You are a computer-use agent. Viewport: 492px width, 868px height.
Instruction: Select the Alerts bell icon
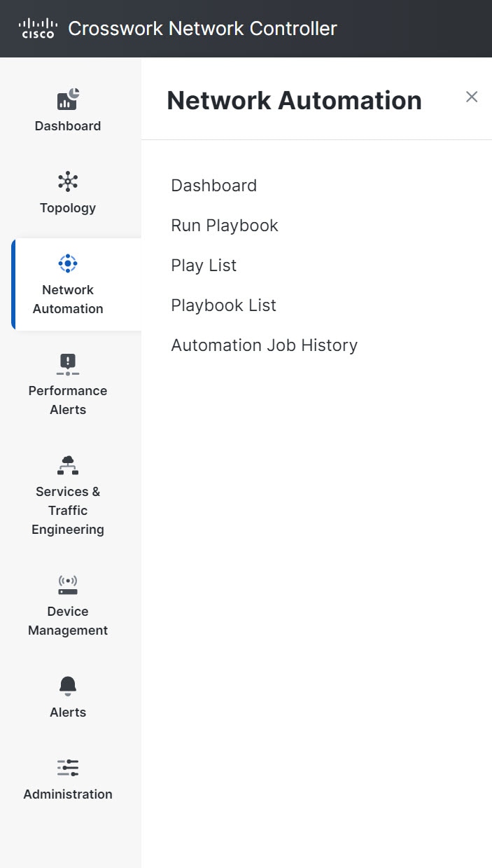[x=67, y=686]
